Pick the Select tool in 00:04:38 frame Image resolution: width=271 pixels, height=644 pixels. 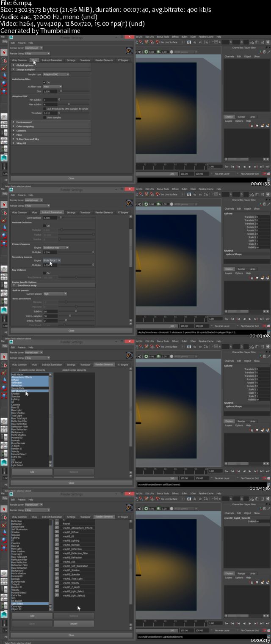tap(4, 357)
